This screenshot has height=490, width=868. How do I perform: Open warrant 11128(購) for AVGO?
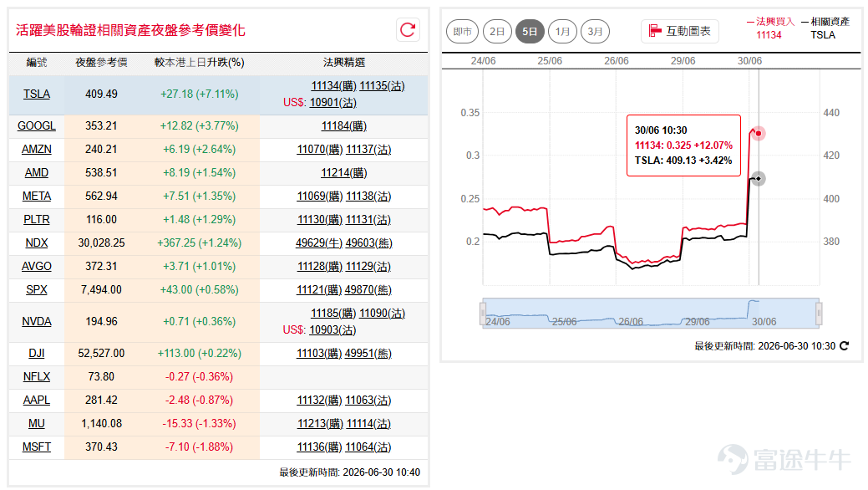(x=320, y=266)
